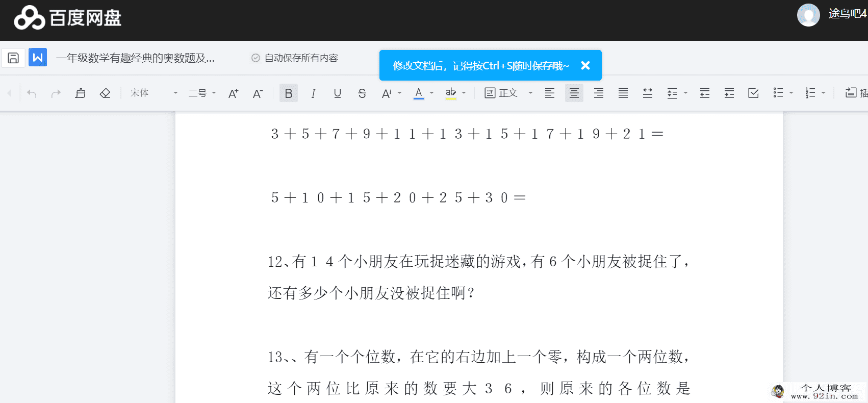Close the Ctrl+S save reminder

coord(585,65)
